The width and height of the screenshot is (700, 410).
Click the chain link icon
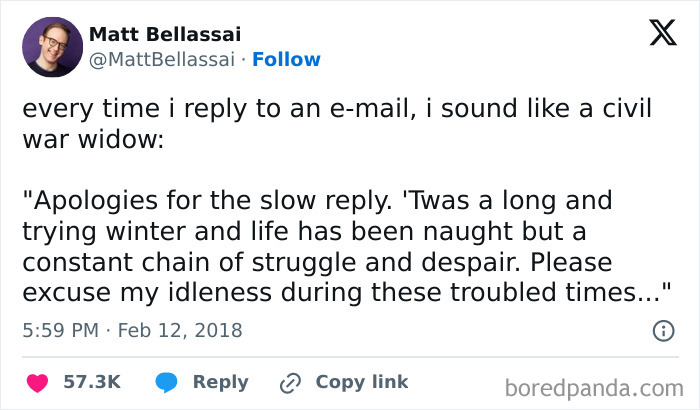click(x=292, y=382)
